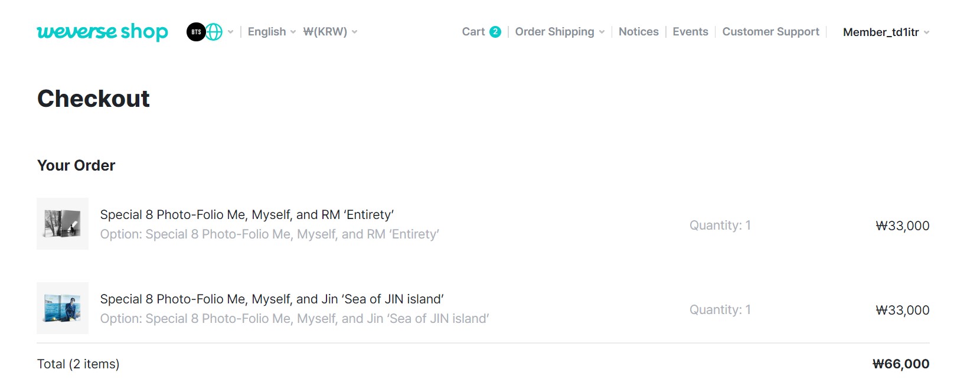Open the Events page
The height and width of the screenshot is (389, 980).
[690, 32]
